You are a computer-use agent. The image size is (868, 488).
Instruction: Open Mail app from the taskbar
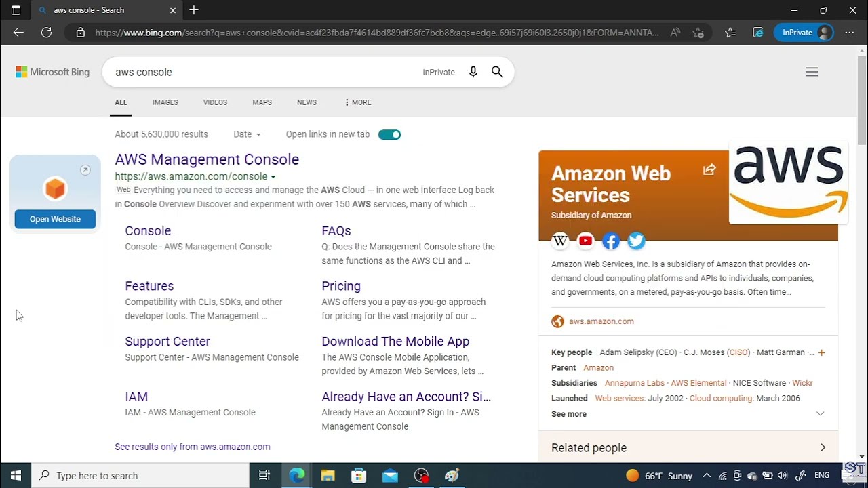(x=390, y=476)
